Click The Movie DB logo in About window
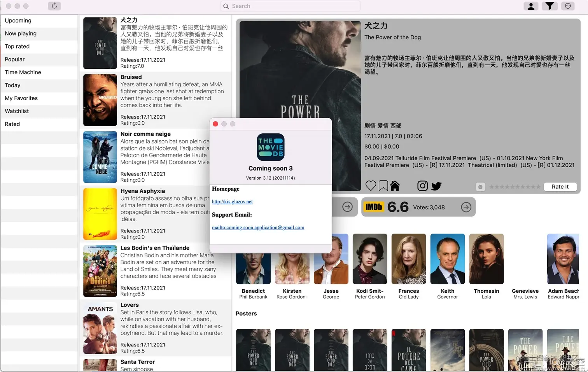 coord(271,147)
